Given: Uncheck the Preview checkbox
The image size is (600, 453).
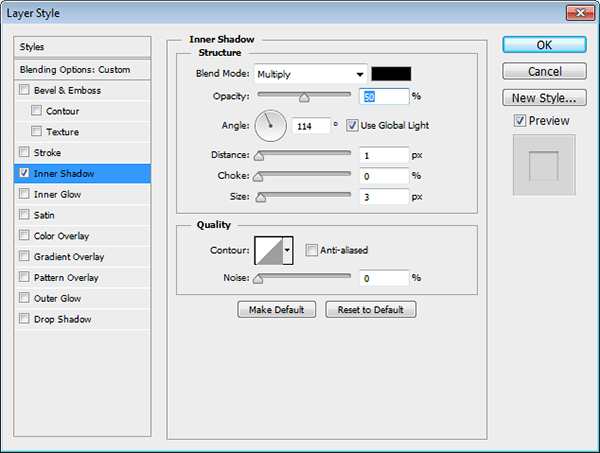Looking at the screenshot, I should pyautogui.click(x=520, y=121).
